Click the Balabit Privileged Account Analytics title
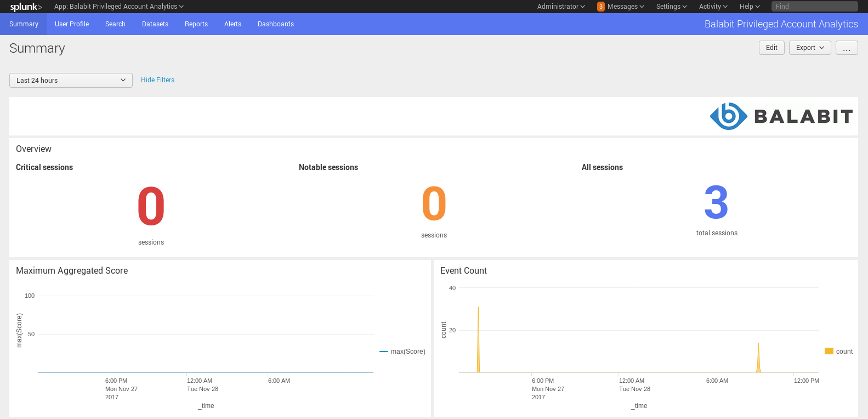Image resolution: width=868 pixels, height=419 pixels. pyautogui.click(x=781, y=24)
